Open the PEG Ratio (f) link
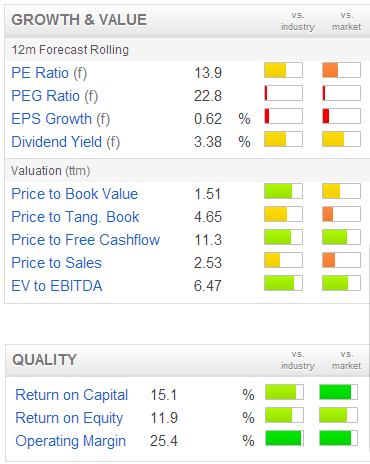370x464 pixels. point(55,96)
